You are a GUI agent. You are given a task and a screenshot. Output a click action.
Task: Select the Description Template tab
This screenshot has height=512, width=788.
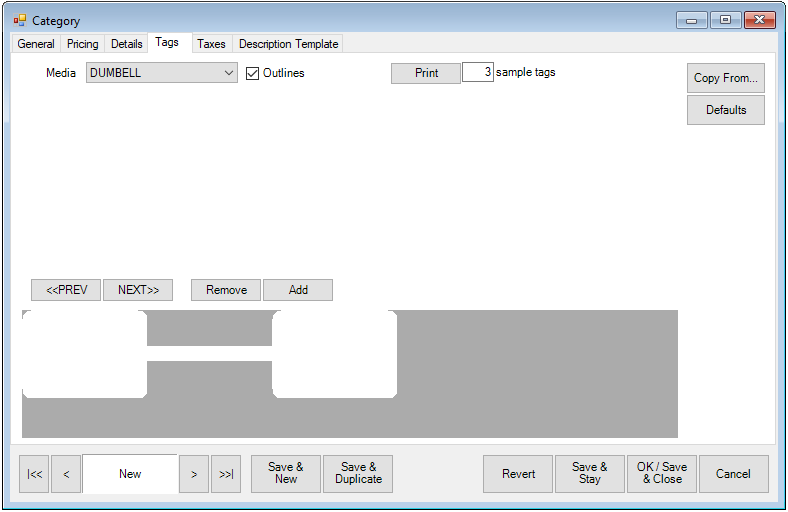click(289, 44)
